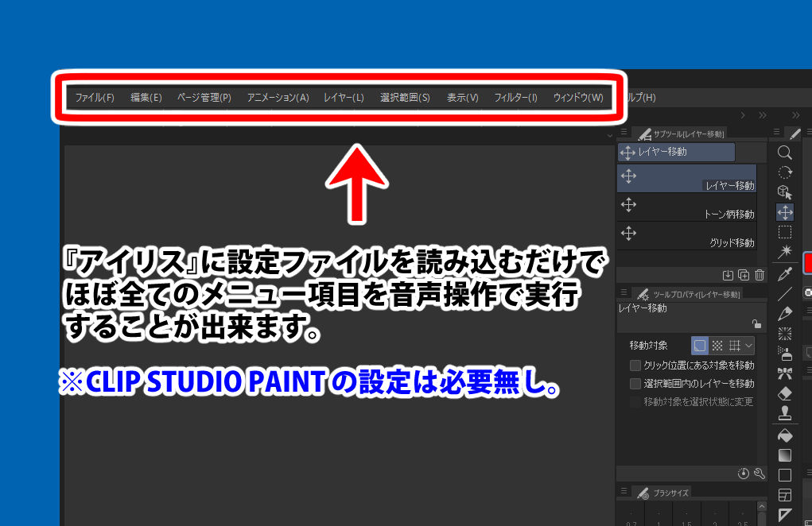
Task: Select the Fill paint bucket tool
Action: coord(784,435)
